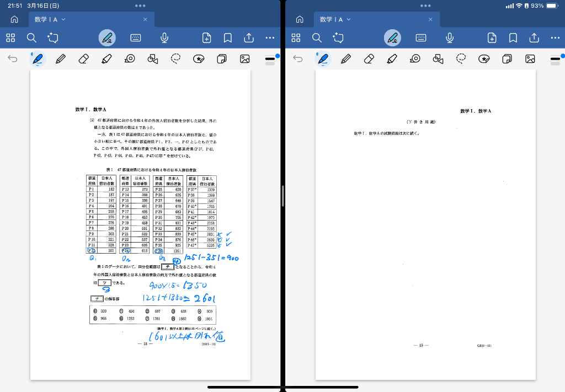565x392 pixels.
Task: Select the pencil tool in right window
Action: [347, 58]
